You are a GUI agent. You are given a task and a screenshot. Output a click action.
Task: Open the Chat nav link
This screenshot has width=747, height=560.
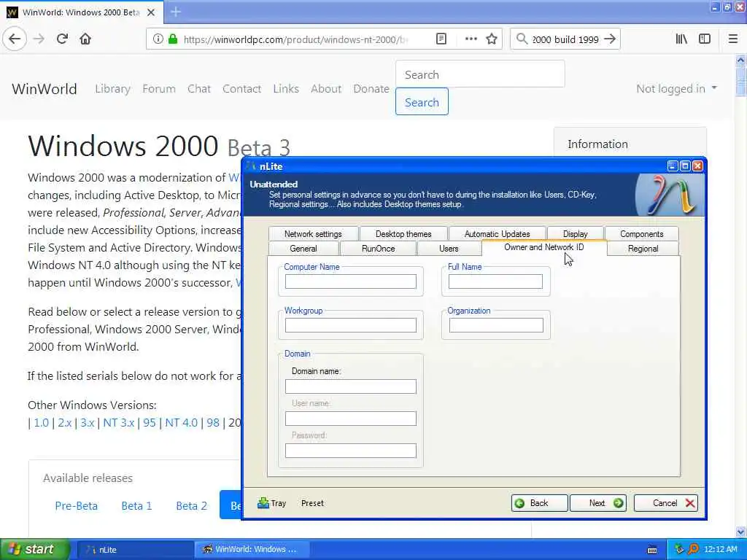tap(198, 88)
